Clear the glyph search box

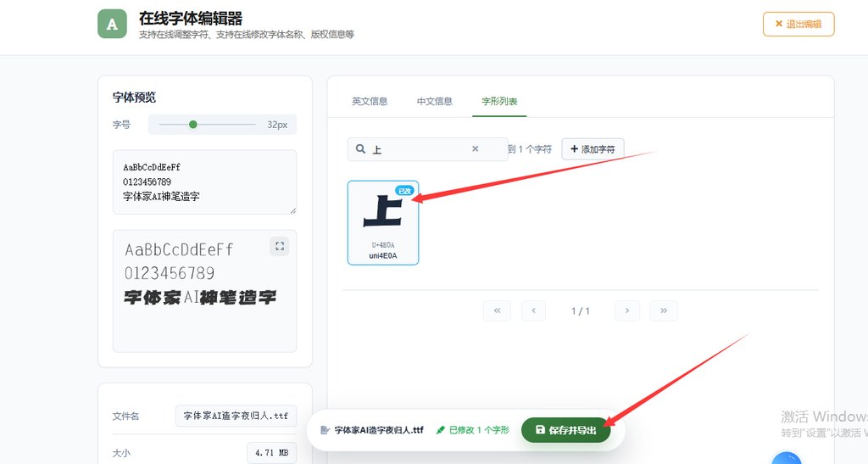(x=475, y=149)
